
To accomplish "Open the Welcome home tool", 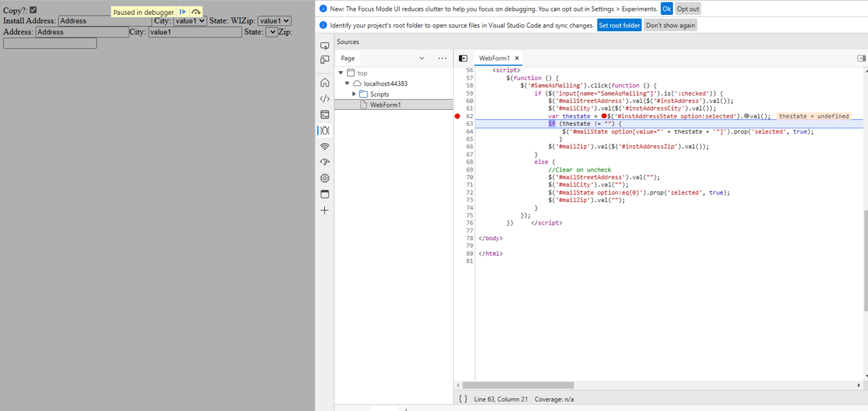I will coord(325,83).
